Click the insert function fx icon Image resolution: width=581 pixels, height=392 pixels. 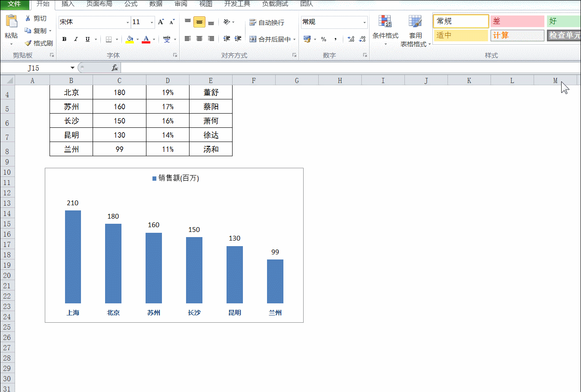point(115,68)
